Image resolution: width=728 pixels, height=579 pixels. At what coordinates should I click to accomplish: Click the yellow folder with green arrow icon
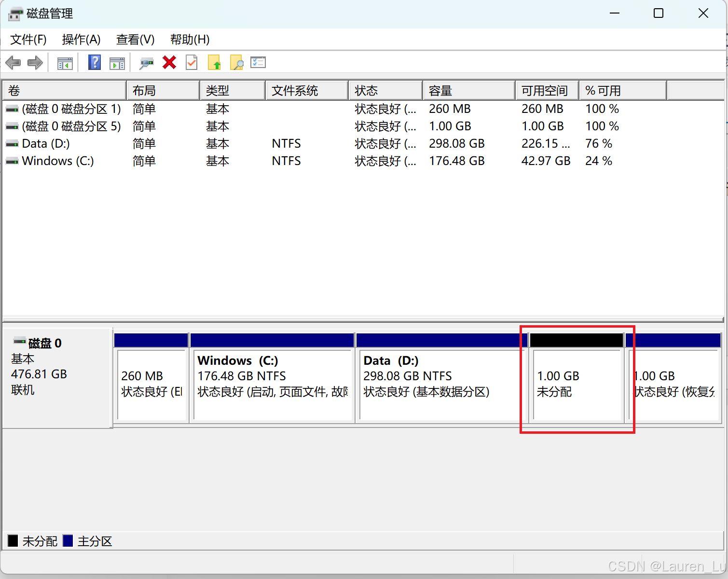click(214, 62)
